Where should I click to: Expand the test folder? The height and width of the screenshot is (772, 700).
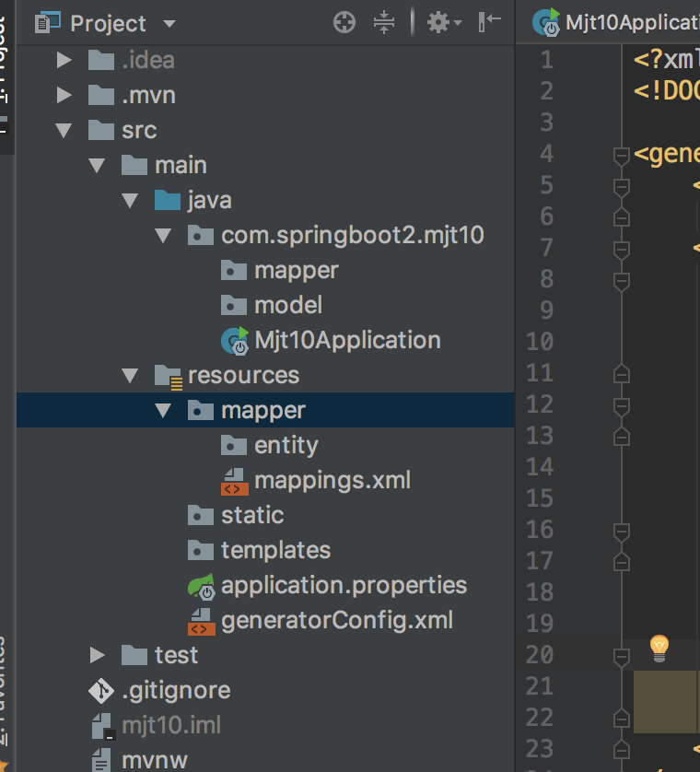(98, 655)
